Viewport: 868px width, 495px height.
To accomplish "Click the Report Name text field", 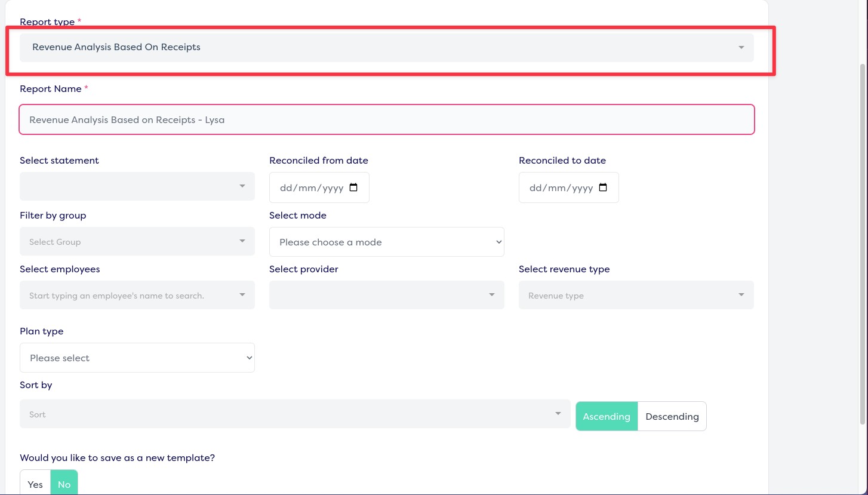I will pyautogui.click(x=386, y=119).
